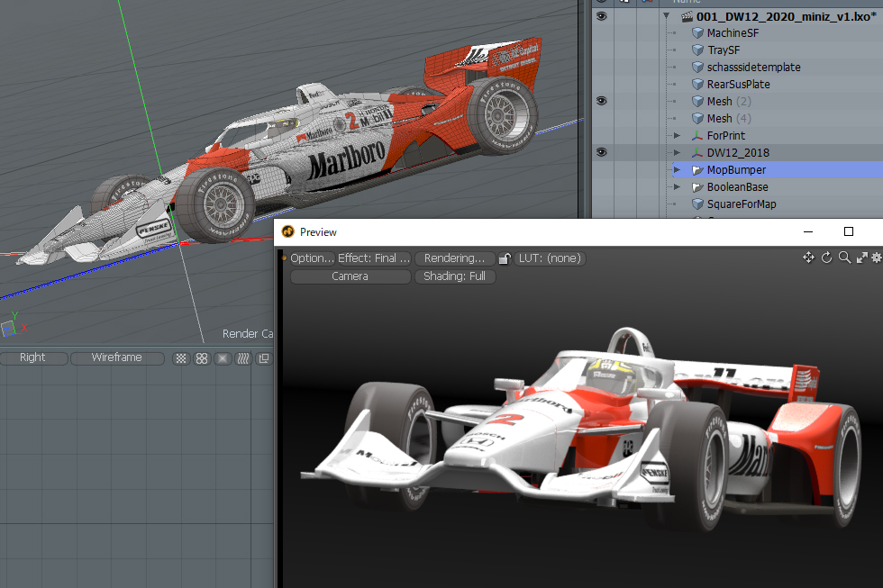Open the LUT: (none) dropdown
The width and height of the screenshot is (883, 588).
pos(550,258)
